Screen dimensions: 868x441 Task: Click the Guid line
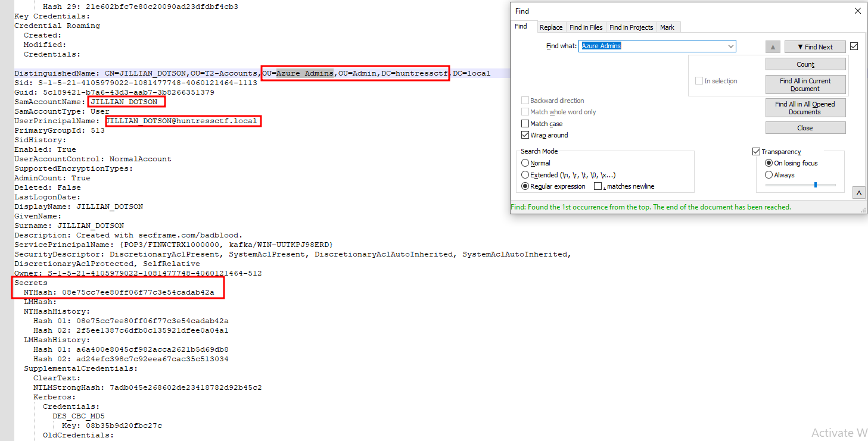click(x=114, y=92)
